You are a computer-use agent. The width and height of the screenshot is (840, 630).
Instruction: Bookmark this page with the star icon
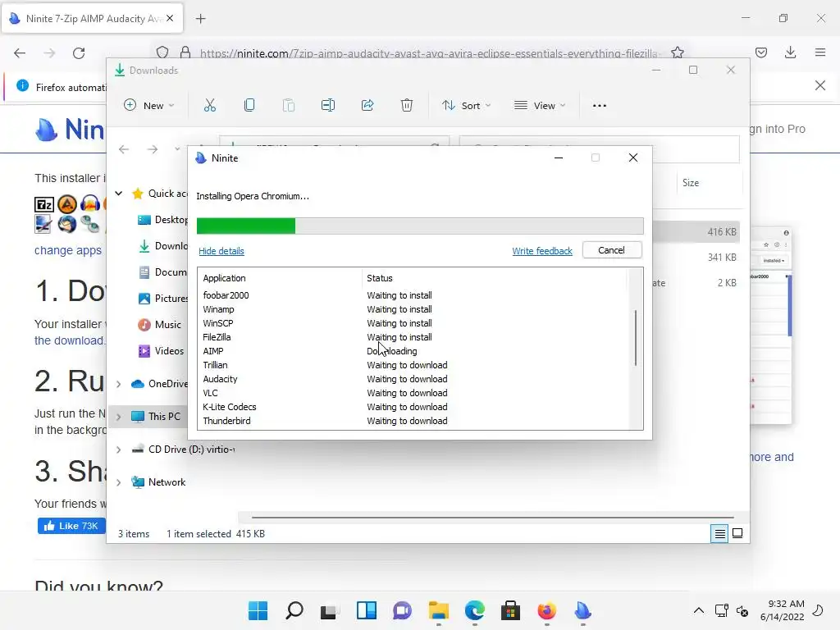(677, 52)
